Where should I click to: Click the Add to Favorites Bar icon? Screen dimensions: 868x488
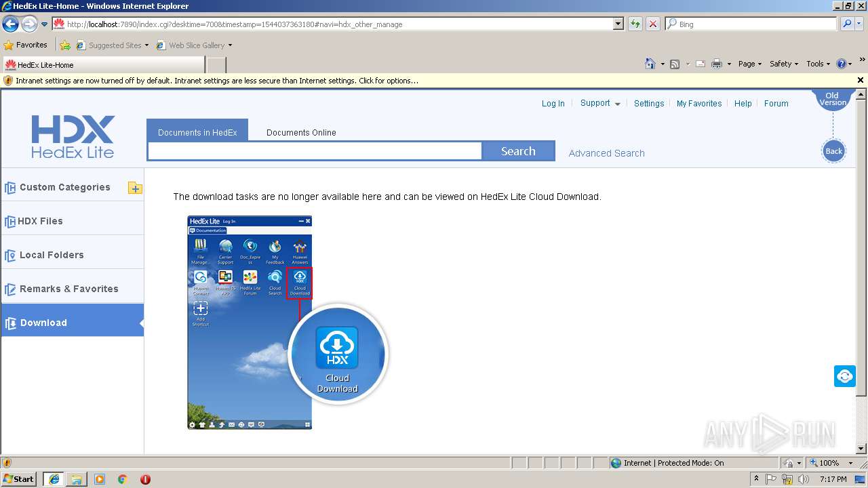coord(65,45)
